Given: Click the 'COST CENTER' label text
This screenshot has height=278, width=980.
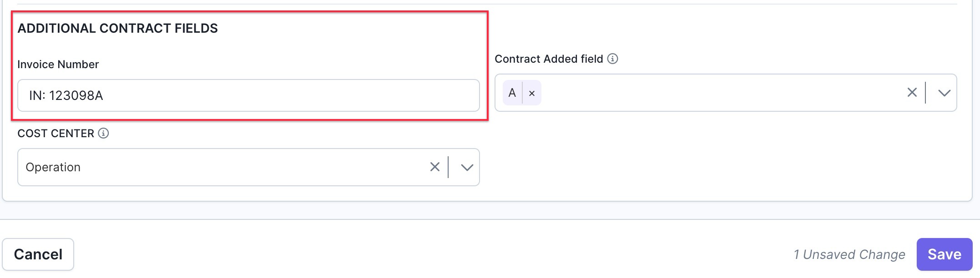Looking at the screenshot, I should pos(56,134).
